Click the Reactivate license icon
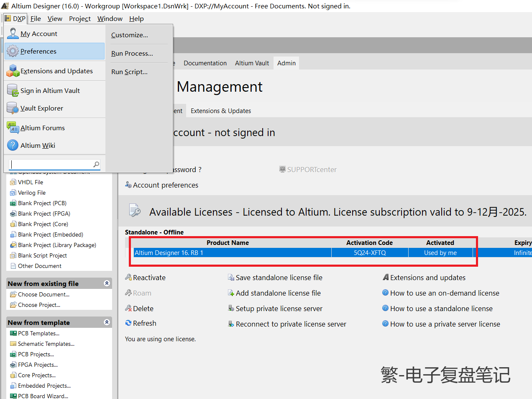532x399 pixels. [x=128, y=277]
